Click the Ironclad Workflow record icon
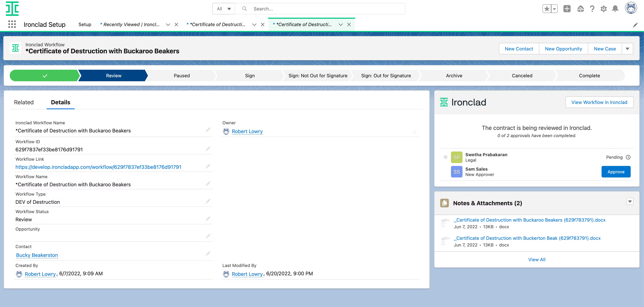 (15, 48)
